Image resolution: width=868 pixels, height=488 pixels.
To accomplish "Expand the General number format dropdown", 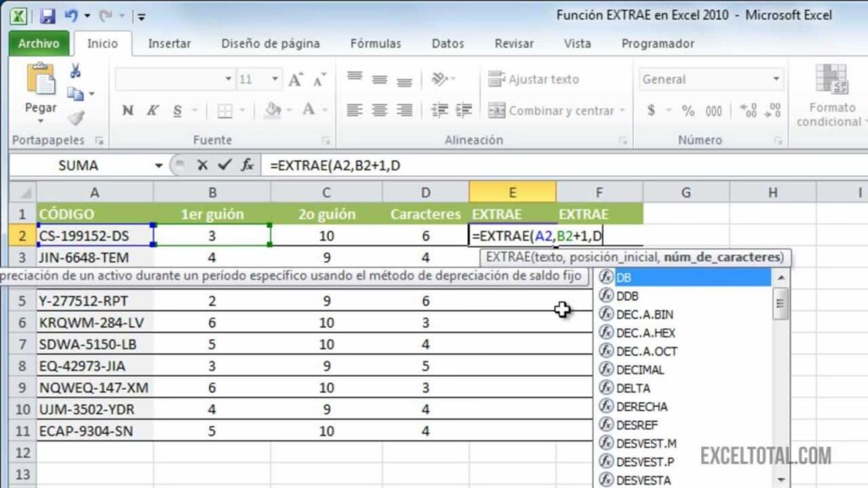I will pyautogui.click(x=776, y=80).
